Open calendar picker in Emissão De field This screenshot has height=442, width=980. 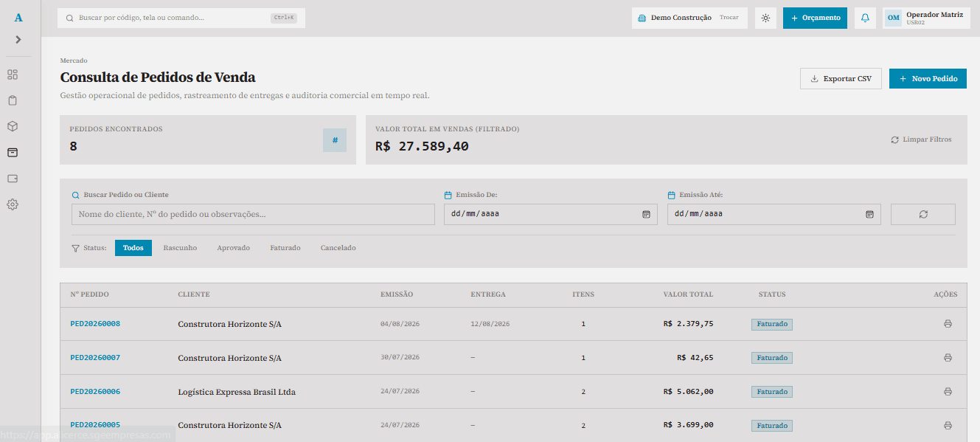(646, 214)
